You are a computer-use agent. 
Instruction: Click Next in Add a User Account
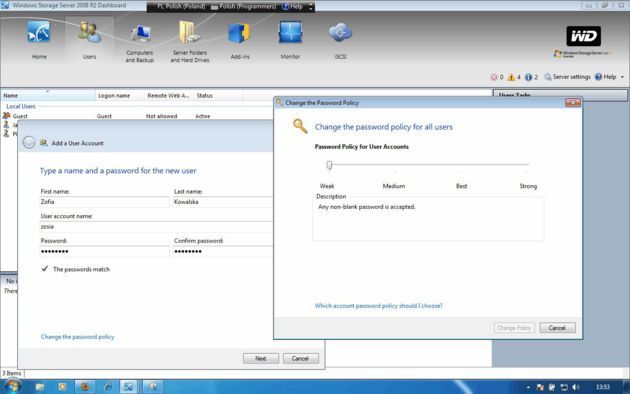coord(261,358)
